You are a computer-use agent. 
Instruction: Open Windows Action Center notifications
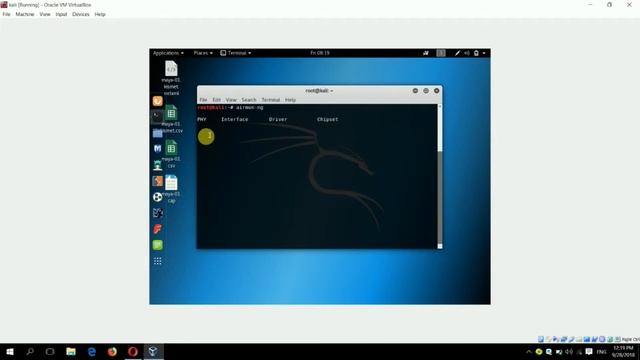point(589,352)
